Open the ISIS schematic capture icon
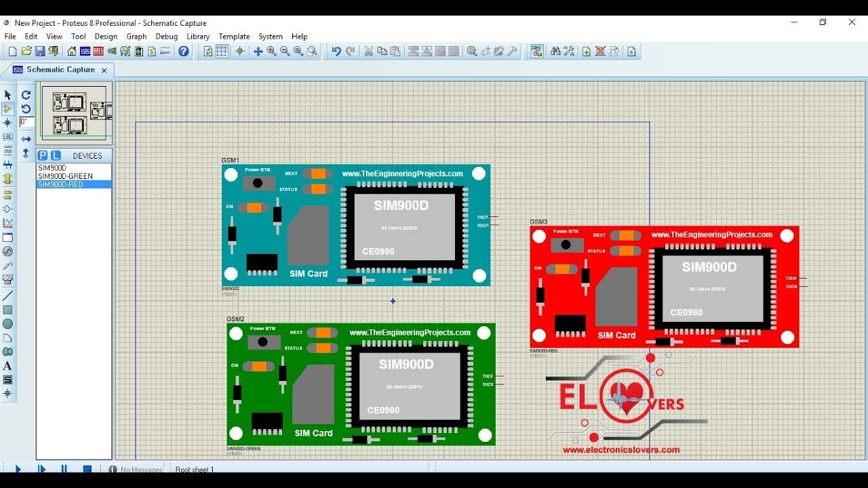868x488 pixels. [x=85, y=52]
